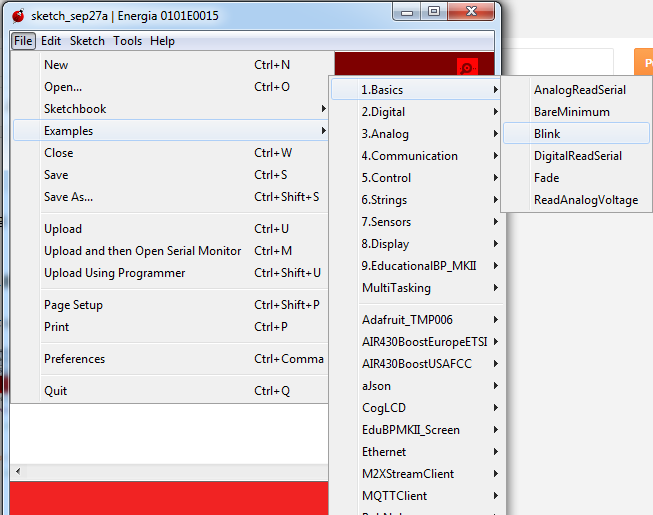This screenshot has width=653, height=515.
Task: Expand the 4.Communication examples submenu
Action: 416,156
